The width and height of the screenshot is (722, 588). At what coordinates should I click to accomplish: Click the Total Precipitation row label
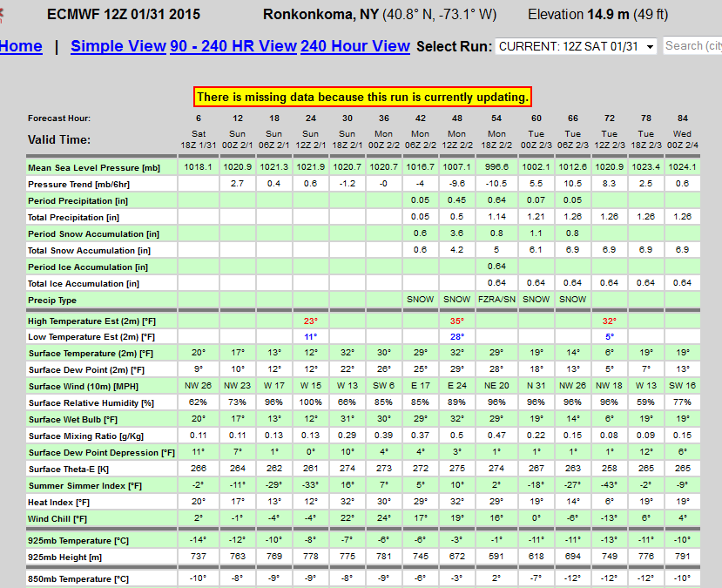[73, 218]
